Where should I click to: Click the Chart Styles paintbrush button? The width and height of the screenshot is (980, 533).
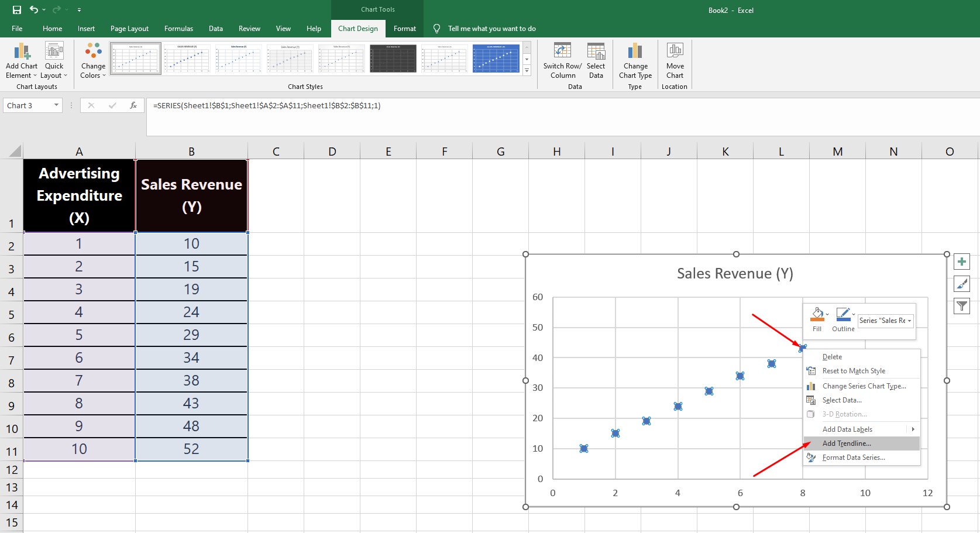(x=961, y=284)
